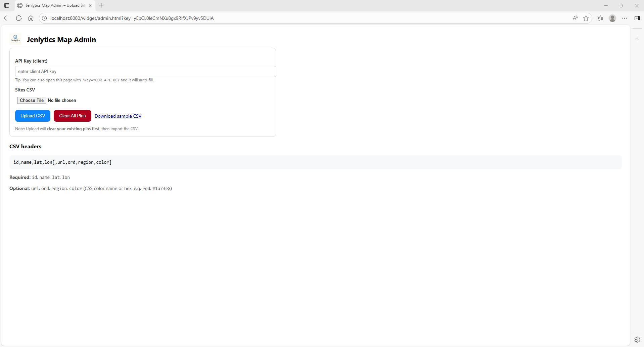This screenshot has height=347, width=644.
Task: Reload the admin page
Action: tap(18, 18)
